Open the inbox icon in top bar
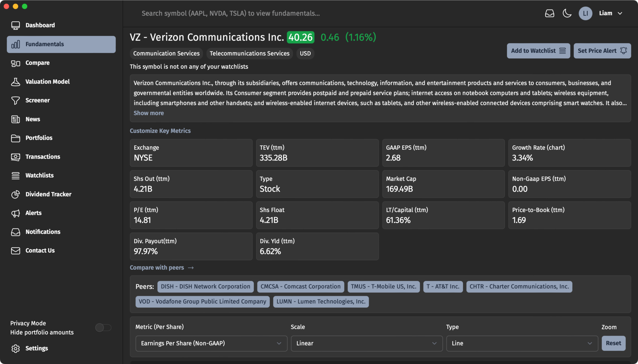 (550, 13)
